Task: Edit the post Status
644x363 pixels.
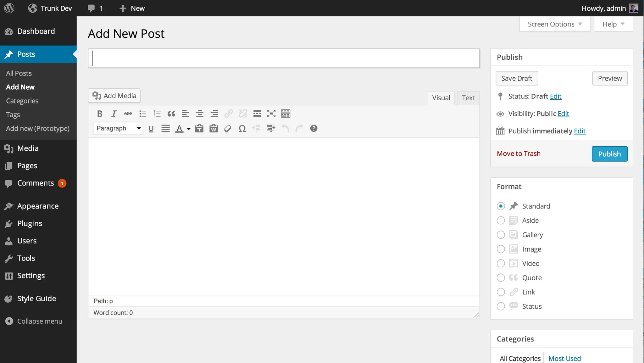Action: [556, 96]
